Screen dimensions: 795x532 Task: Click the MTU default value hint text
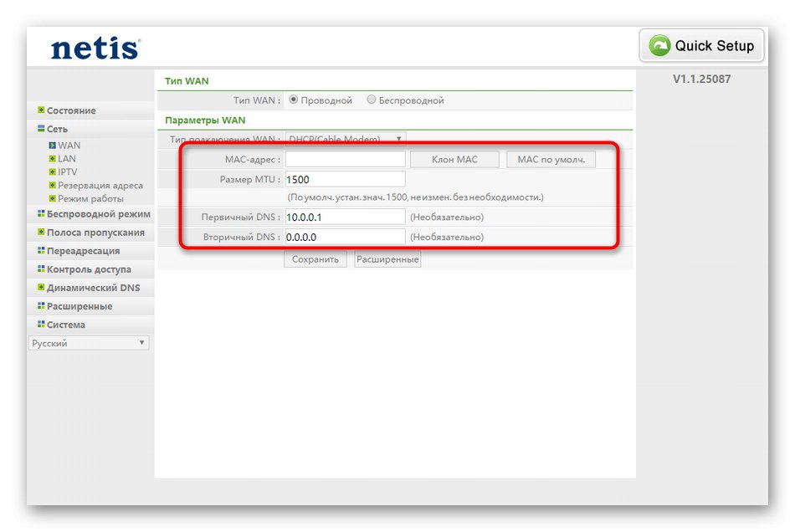tap(415, 197)
